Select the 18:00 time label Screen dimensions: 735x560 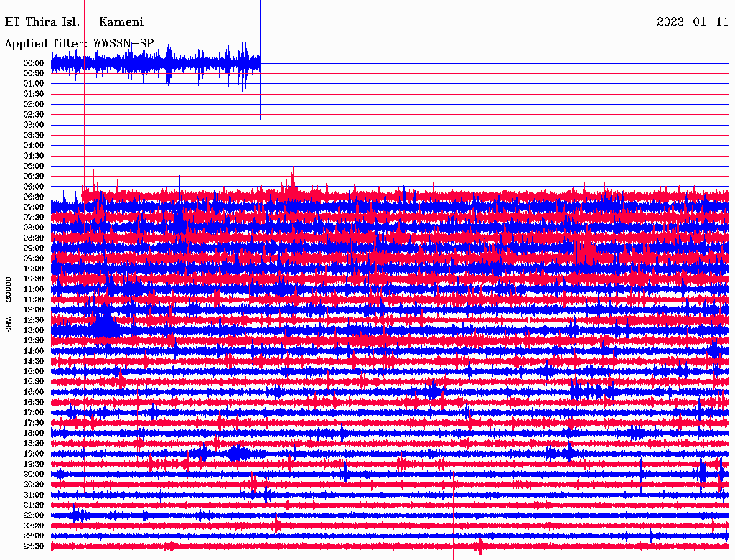coord(34,434)
